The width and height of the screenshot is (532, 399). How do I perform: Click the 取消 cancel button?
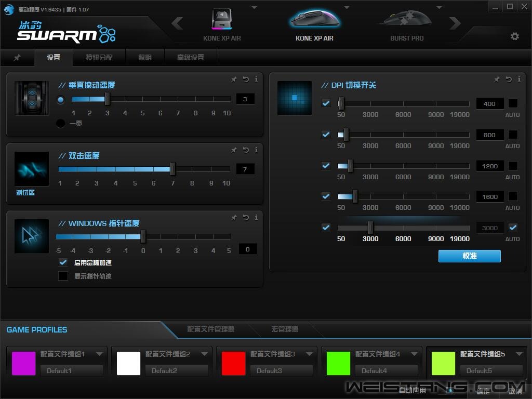515,391
